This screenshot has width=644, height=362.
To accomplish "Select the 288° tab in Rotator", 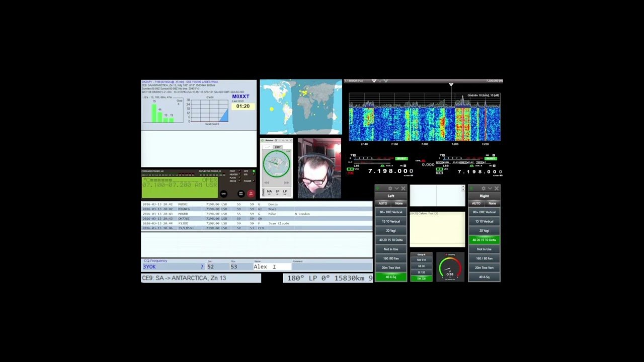I will (277, 147).
